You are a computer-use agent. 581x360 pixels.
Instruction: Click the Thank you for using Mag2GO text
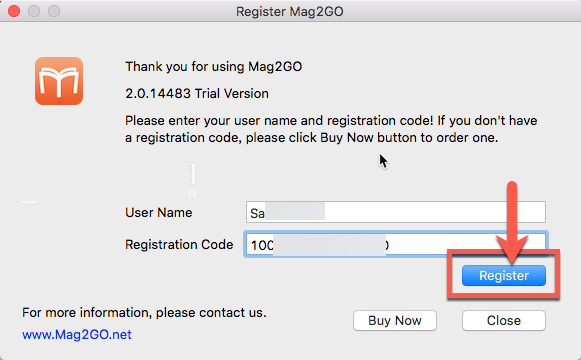[213, 67]
